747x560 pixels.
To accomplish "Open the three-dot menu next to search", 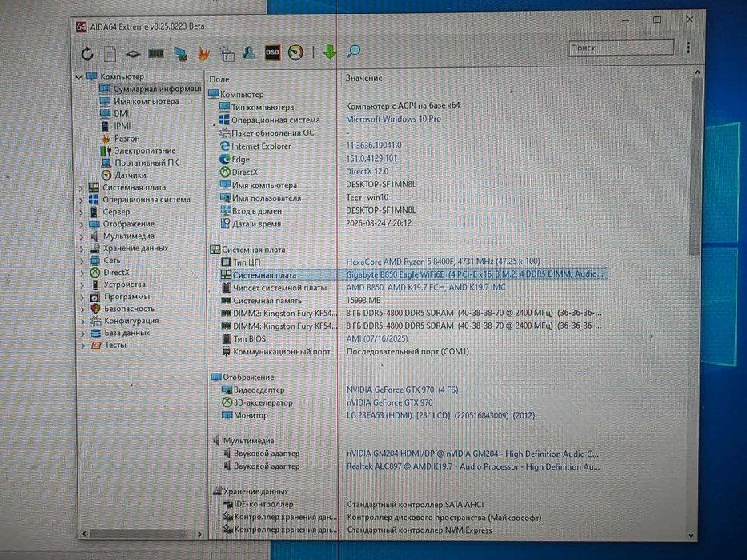I will coord(689,47).
